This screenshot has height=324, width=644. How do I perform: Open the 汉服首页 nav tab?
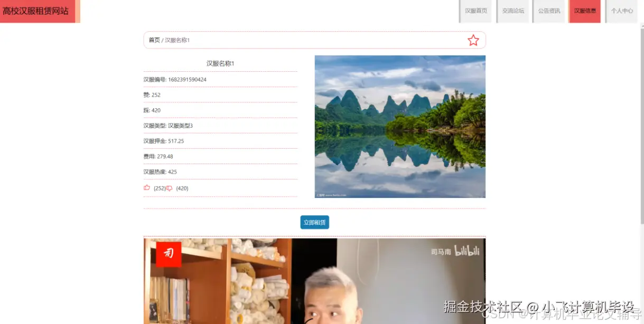(x=475, y=11)
